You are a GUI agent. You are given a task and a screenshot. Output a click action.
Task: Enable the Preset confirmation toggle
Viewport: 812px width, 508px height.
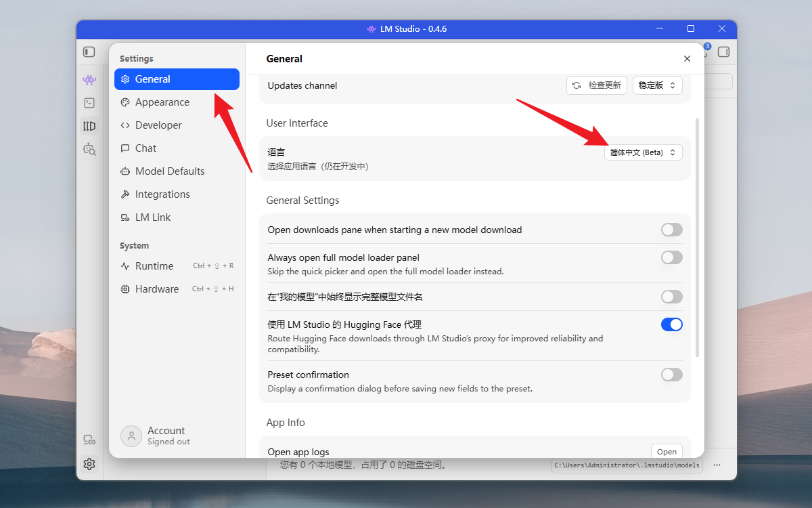coord(671,375)
